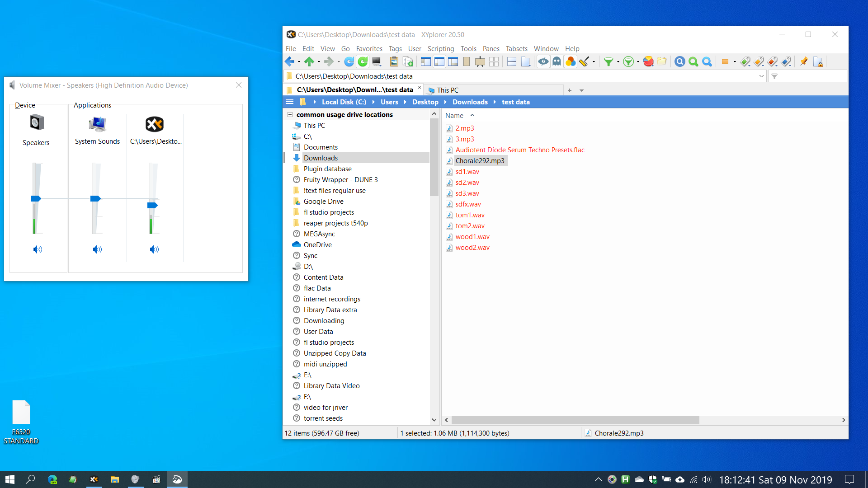Image resolution: width=868 pixels, height=488 pixels.
Task: Mute the Speakers device in Volume Mixer
Action: pyautogui.click(x=38, y=249)
